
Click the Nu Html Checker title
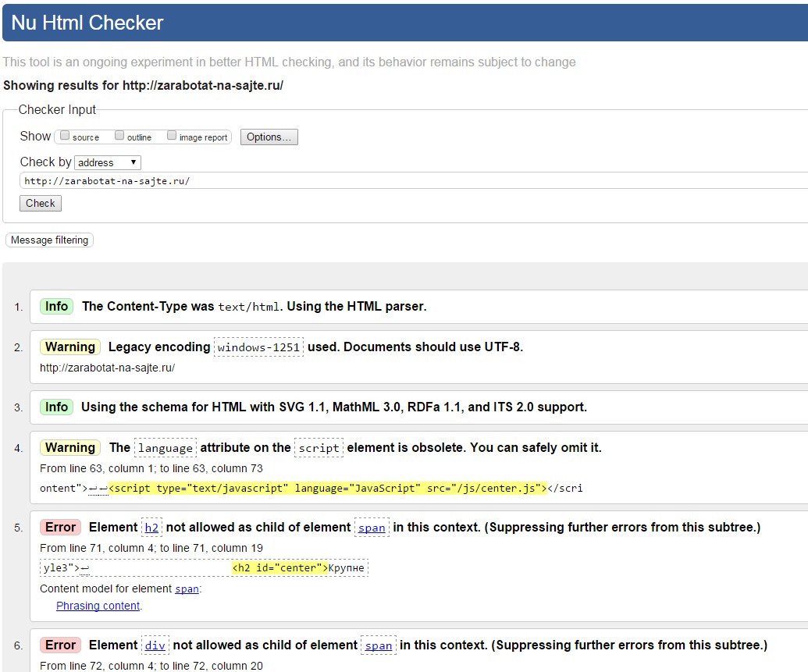pos(87,23)
